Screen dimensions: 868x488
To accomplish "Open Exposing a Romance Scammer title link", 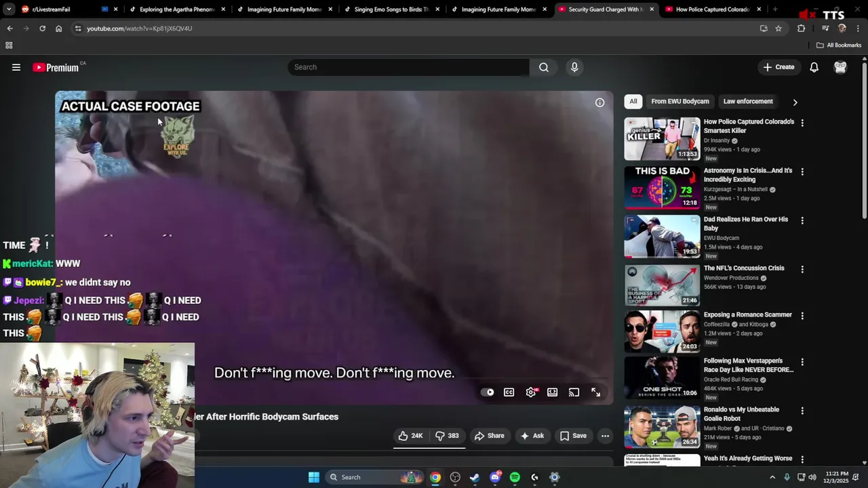I will coord(747,314).
